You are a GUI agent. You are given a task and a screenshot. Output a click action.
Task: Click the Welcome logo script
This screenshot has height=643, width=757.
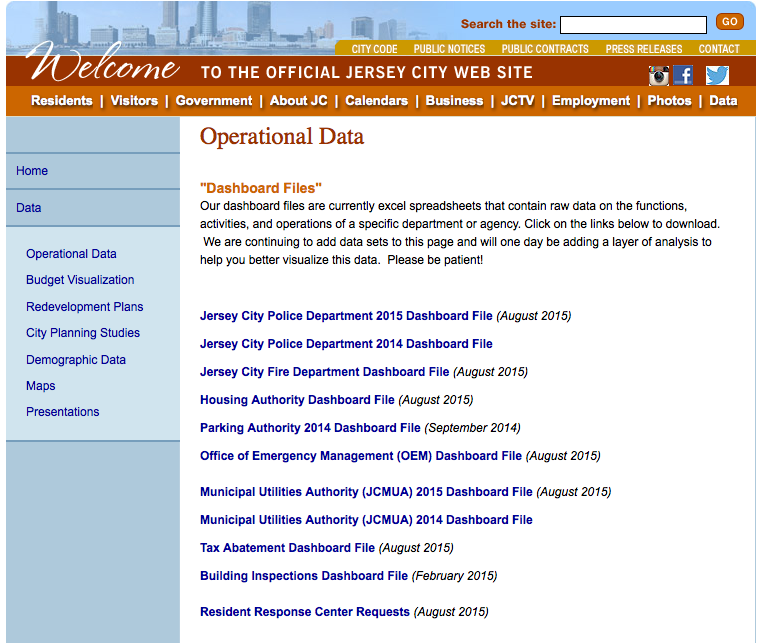pos(104,63)
